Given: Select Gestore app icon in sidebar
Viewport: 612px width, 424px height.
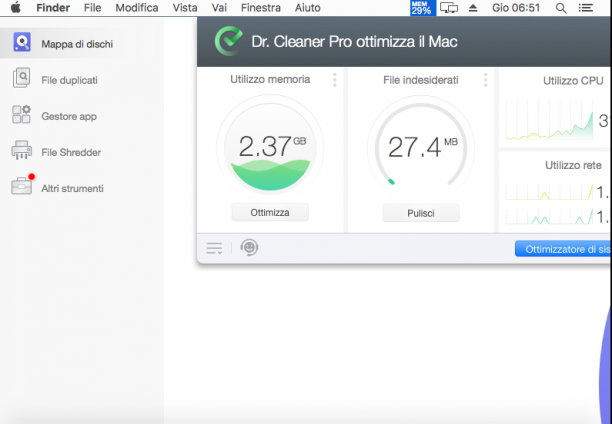Looking at the screenshot, I should (x=21, y=114).
